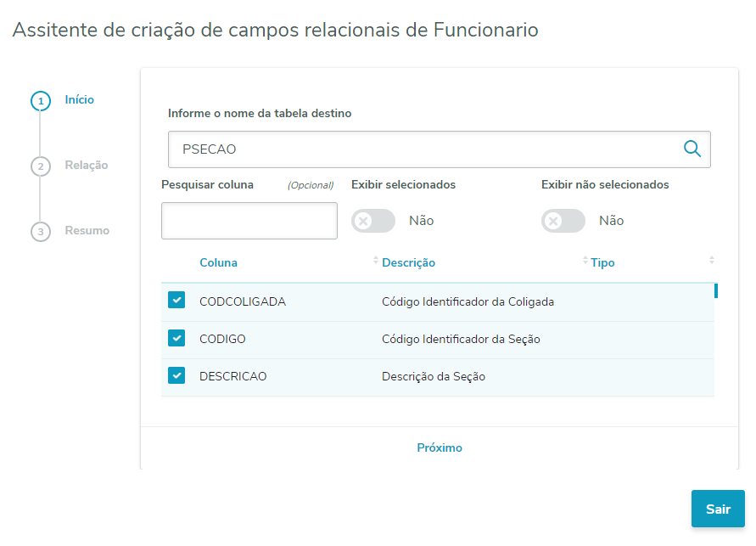Open the Relação step
The height and width of the screenshot is (546, 756).
coord(87,166)
